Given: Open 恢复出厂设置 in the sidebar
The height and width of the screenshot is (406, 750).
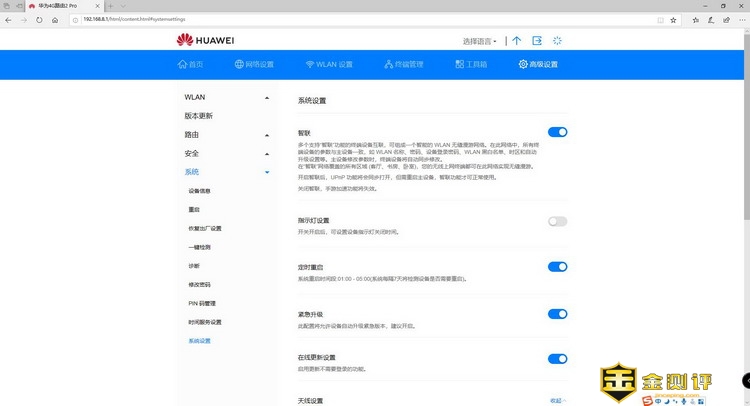Looking at the screenshot, I should pos(204,228).
